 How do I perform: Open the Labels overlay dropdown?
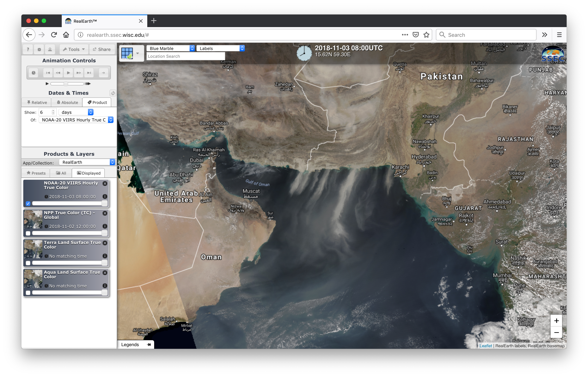(x=221, y=48)
